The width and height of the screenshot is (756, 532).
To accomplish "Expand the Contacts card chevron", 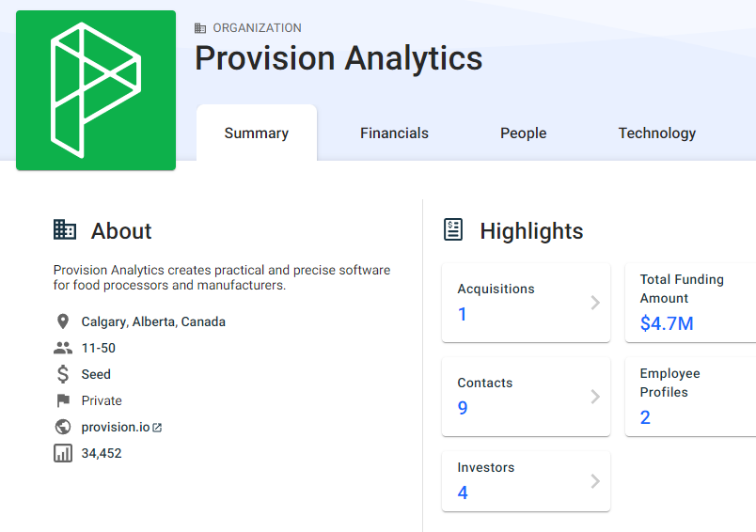I will [x=594, y=397].
